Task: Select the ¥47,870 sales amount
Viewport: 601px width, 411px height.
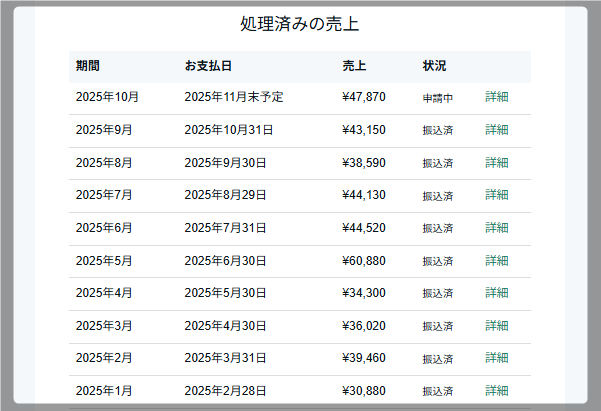Action: pos(363,97)
